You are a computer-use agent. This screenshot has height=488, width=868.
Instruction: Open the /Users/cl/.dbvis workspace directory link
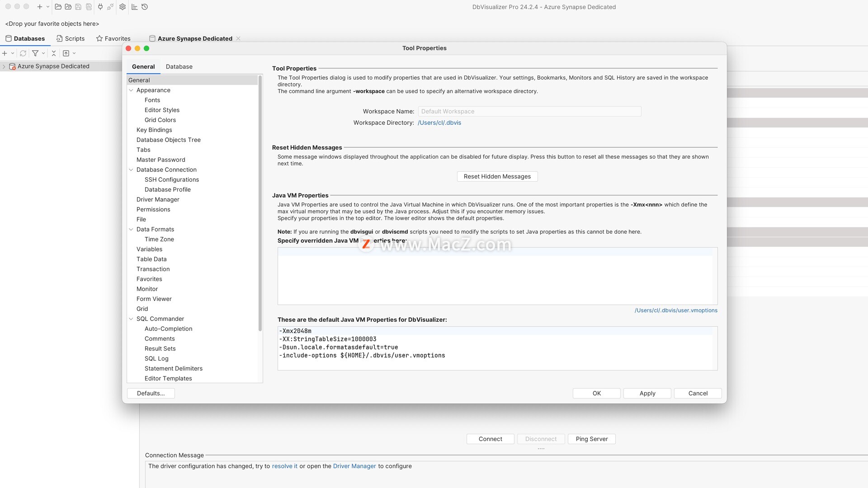pos(439,123)
